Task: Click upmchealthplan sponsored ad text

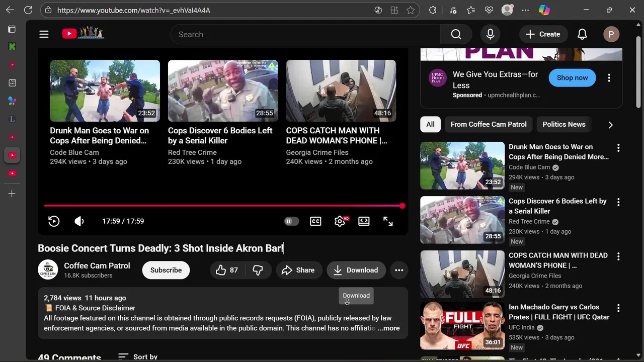Action: [514, 95]
